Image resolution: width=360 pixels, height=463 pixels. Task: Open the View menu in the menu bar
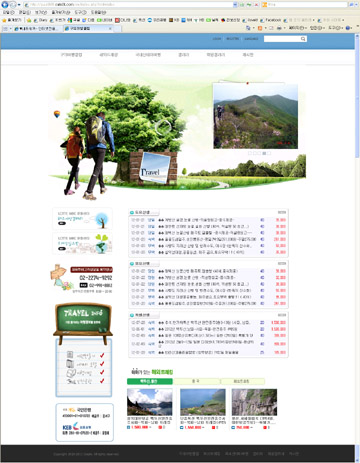(x=41, y=12)
